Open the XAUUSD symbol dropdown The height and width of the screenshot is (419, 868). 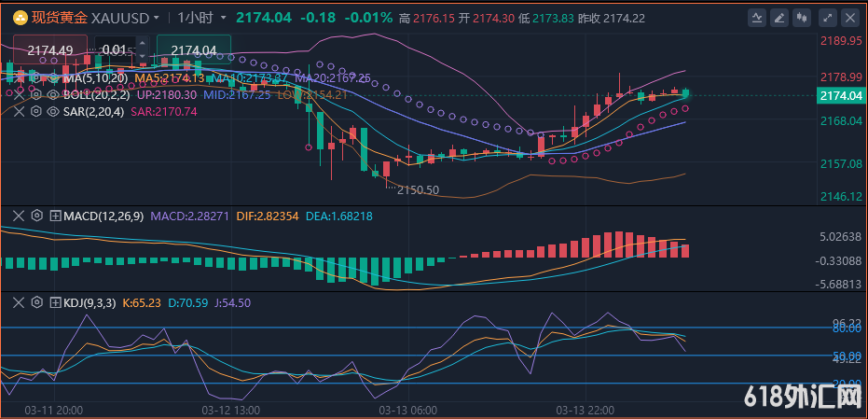(125, 18)
